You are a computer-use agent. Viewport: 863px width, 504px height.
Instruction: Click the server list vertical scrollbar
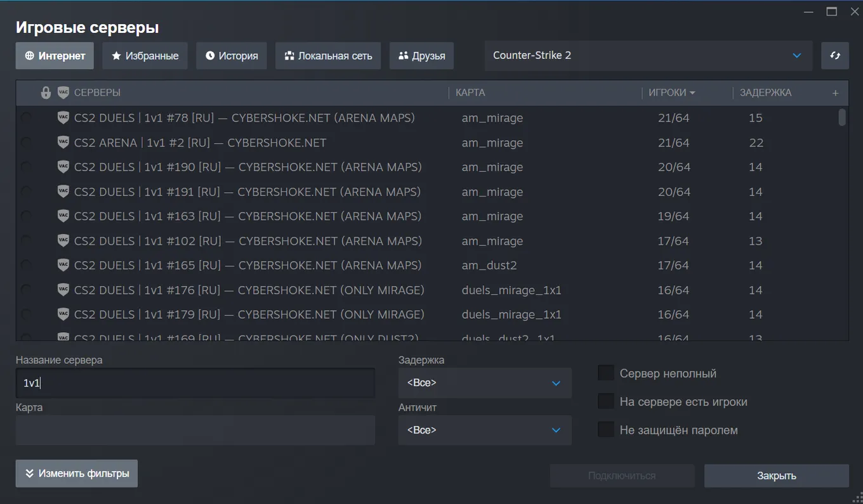[x=842, y=117]
